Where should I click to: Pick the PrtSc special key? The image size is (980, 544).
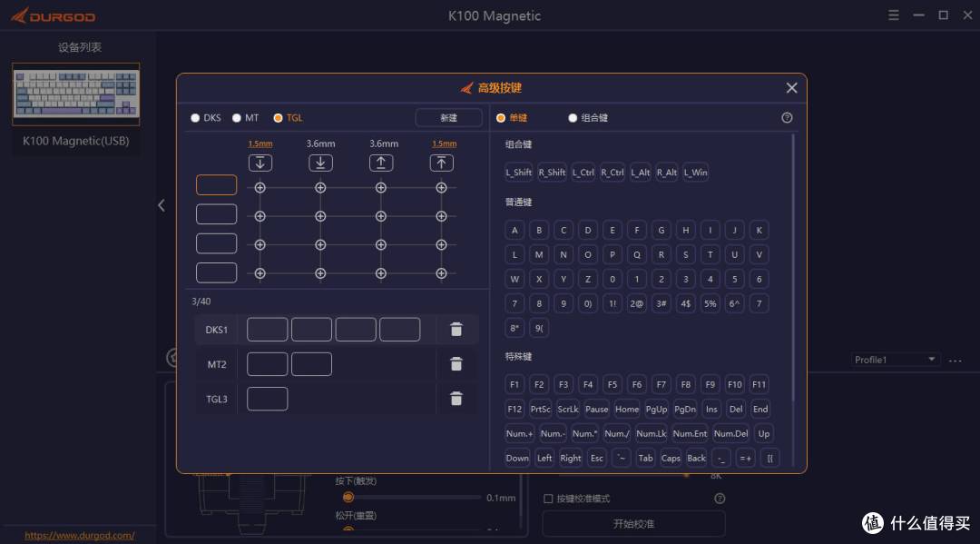pos(540,409)
